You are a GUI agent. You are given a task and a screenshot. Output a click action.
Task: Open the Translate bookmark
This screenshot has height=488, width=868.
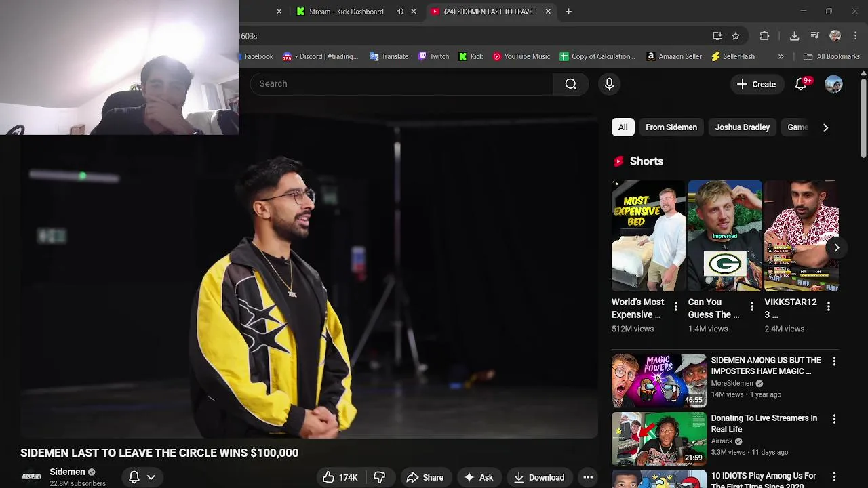(389, 57)
